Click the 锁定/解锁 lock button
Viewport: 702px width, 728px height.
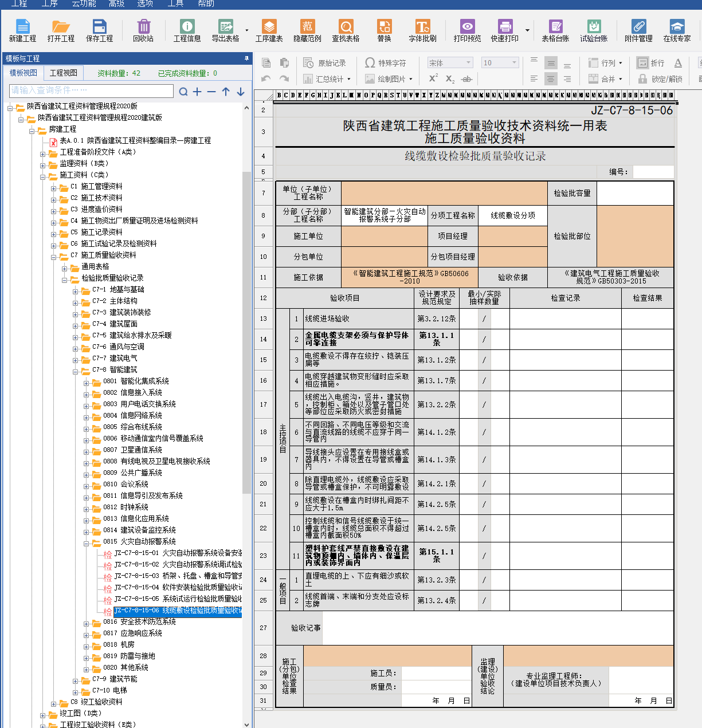(661, 79)
